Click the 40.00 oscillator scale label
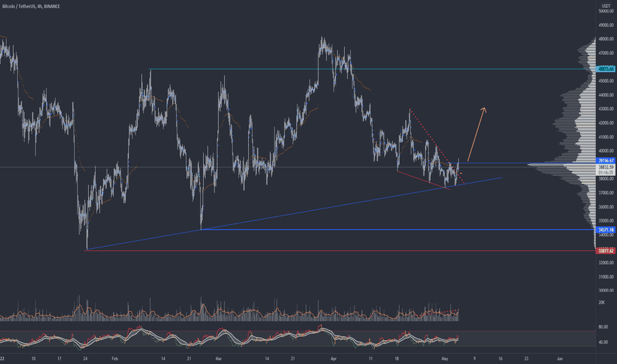The image size is (617, 364). coord(603,342)
